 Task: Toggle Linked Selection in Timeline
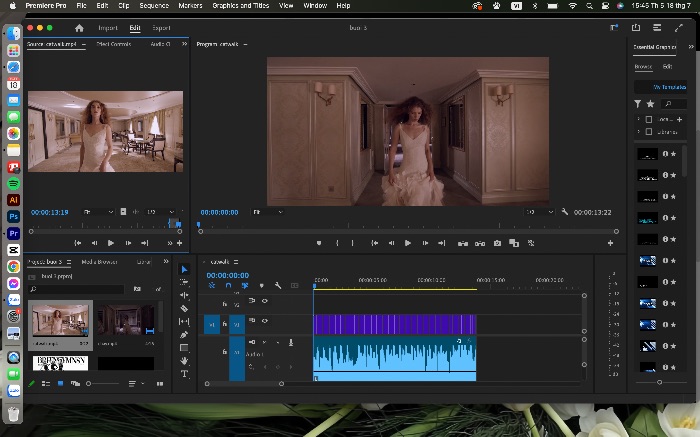point(245,285)
